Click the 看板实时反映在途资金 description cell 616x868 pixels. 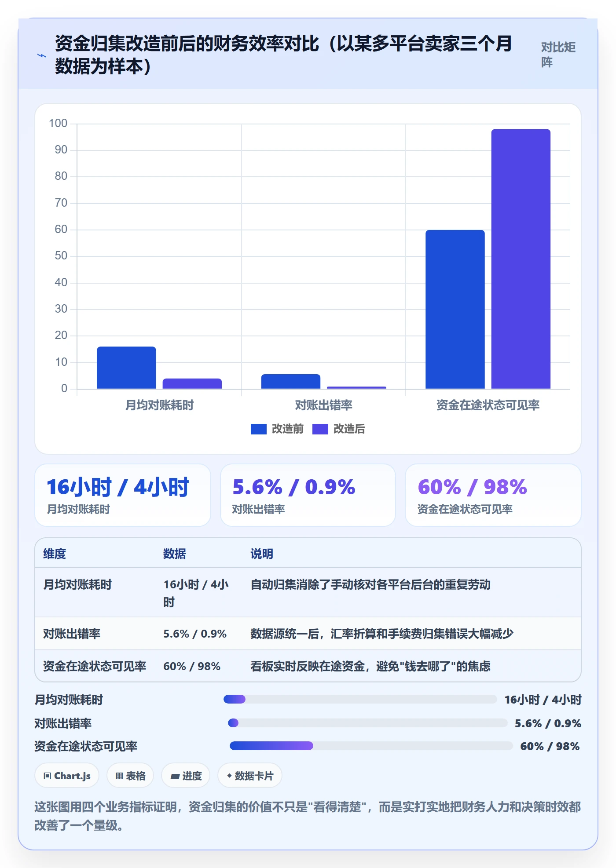pyautogui.click(x=370, y=666)
